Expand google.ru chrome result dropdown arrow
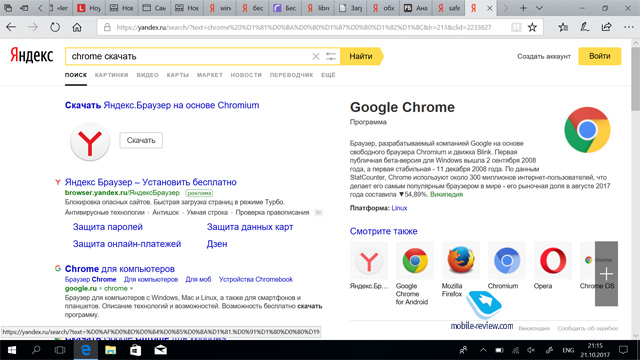The height and width of the screenshot is (360, 640). click(x=131, y=289)
